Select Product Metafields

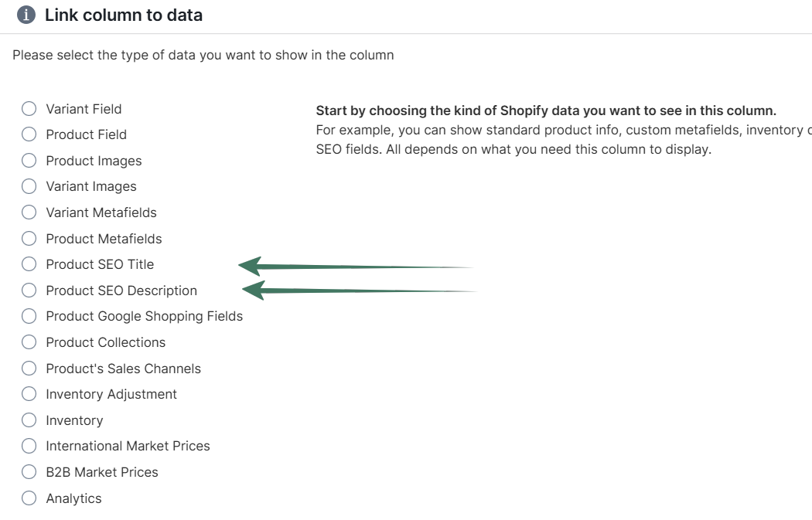click(x=29, y=238)
